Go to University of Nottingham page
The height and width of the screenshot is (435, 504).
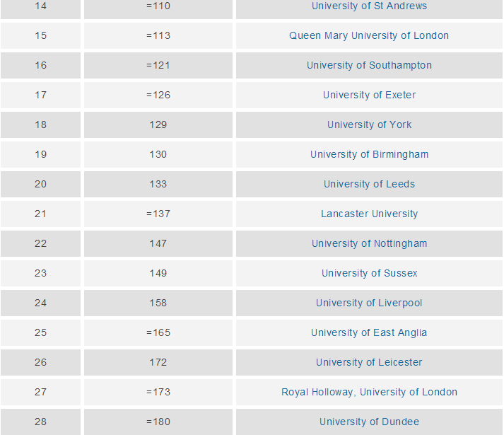369,244
